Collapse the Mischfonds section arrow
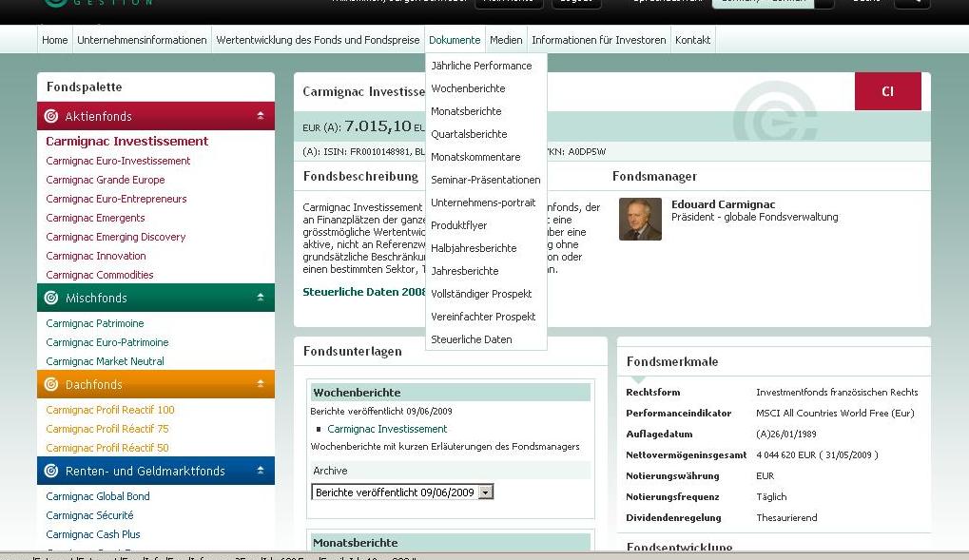Screen dimensions: 969x560 point(261,298)
